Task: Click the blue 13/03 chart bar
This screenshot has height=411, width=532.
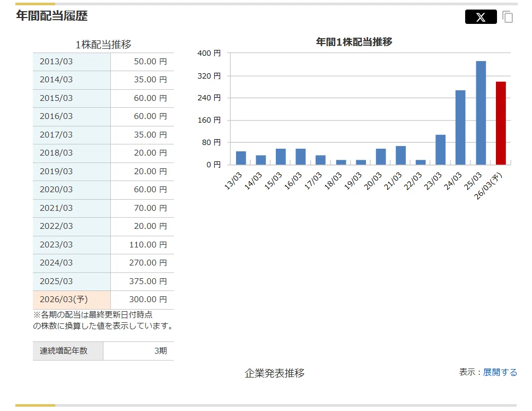Action: click(x=241, y=158)
